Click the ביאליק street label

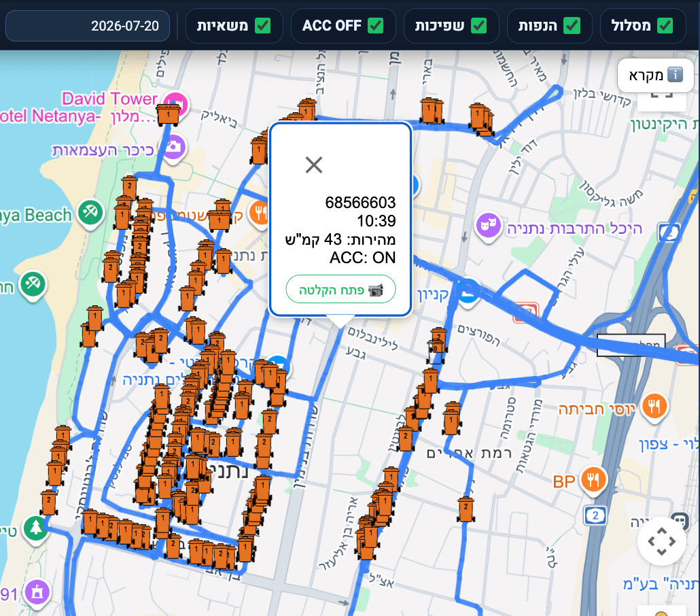coord(219,118)
